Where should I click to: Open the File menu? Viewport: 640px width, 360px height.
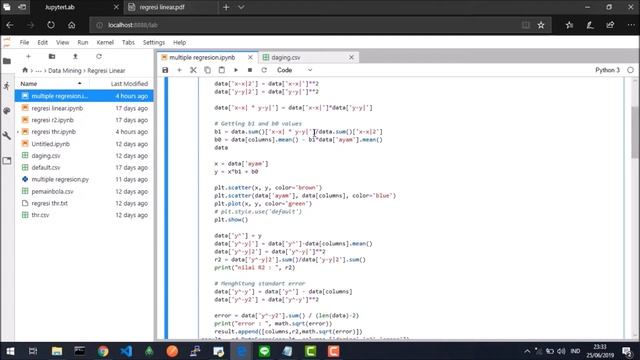click(24, 42)
